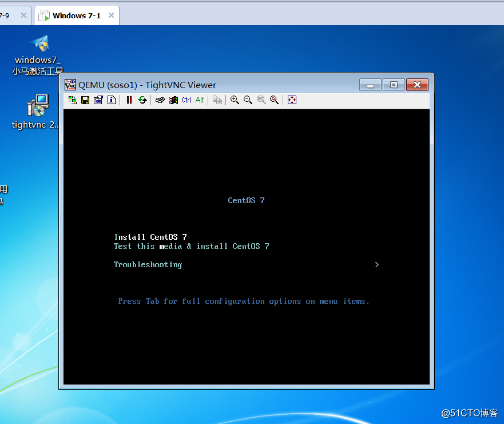Send Ctrl+Alt+Del to remote machine
The image size is (504, 424).
pos(160,100)
